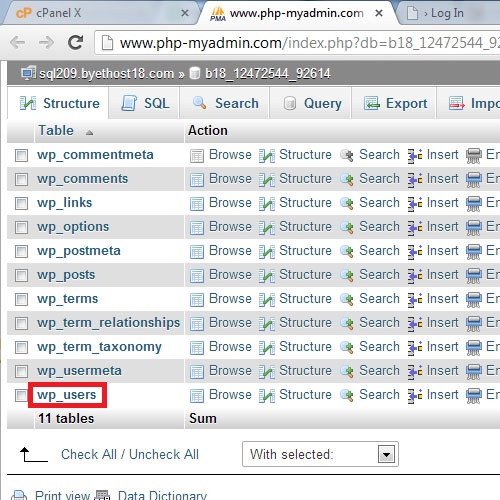Image resolution: width=500 pixels, height=500 pixels.
Task: Click the browser forward arrow
Action: pos(46,42)
